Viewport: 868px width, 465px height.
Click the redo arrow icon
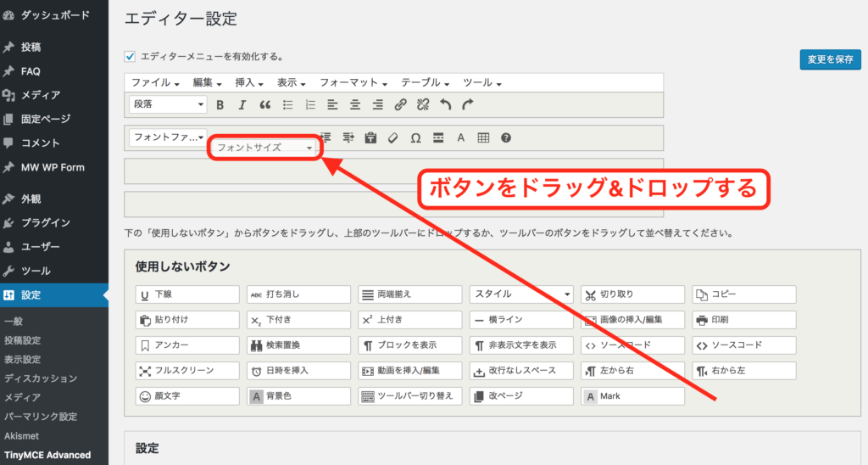point(468,105)
